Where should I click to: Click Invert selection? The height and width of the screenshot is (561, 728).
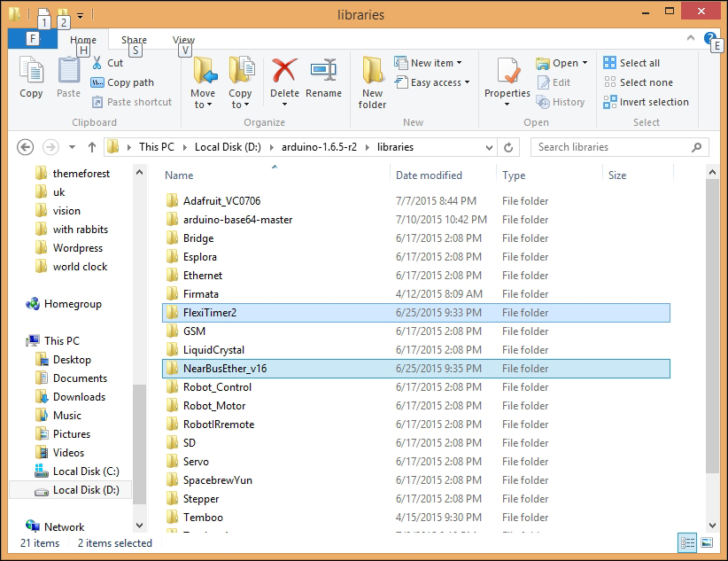[x=646, y=102]
